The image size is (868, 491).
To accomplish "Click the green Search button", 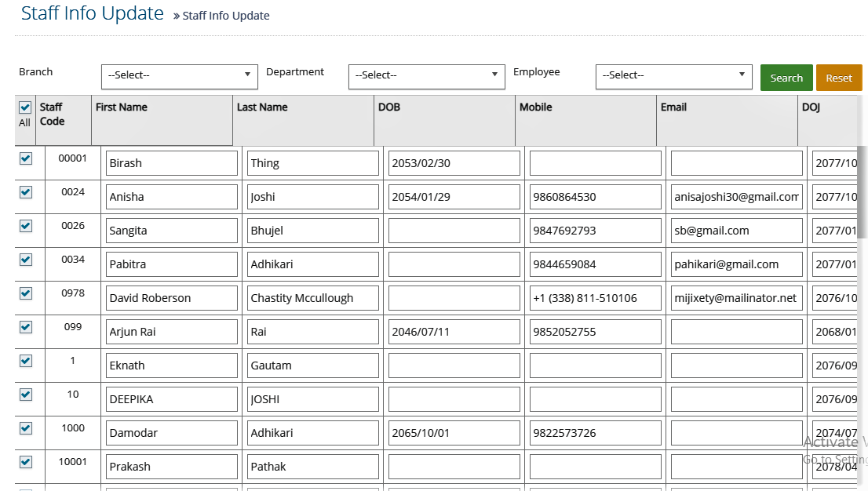I will tap(786, 78).
